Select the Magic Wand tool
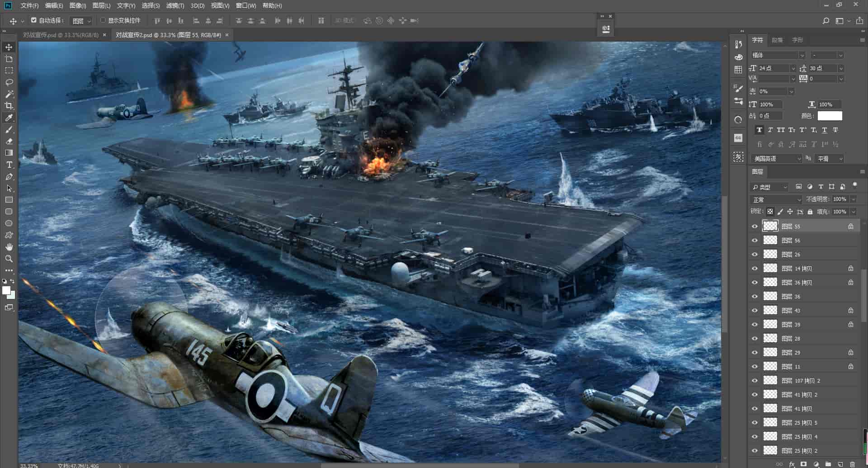The image size is (868, 468). click(9, 94)
